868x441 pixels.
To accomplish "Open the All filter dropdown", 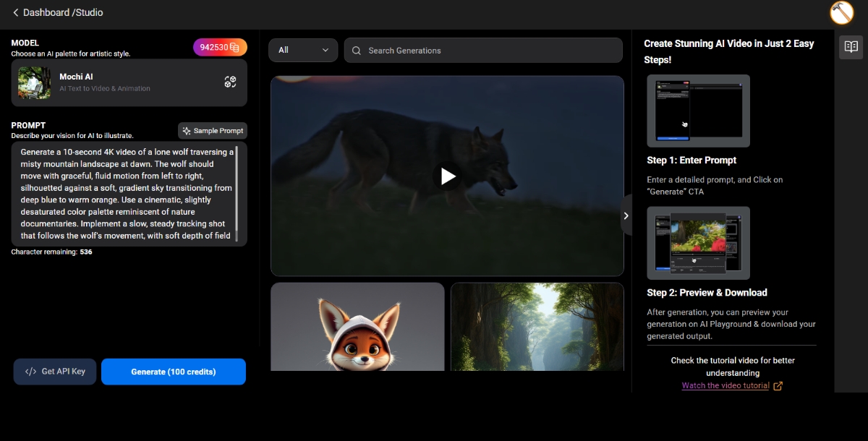I will click(303, 51).
